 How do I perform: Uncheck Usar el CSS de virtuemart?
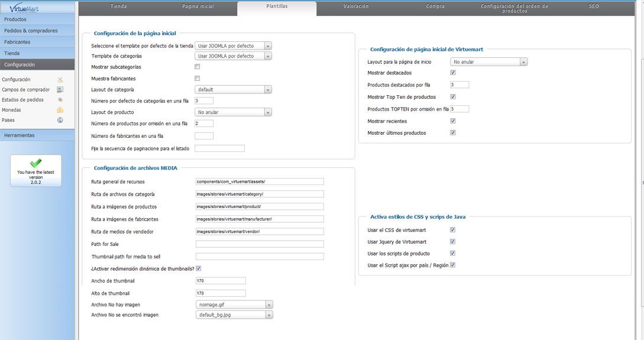point(452,230)
